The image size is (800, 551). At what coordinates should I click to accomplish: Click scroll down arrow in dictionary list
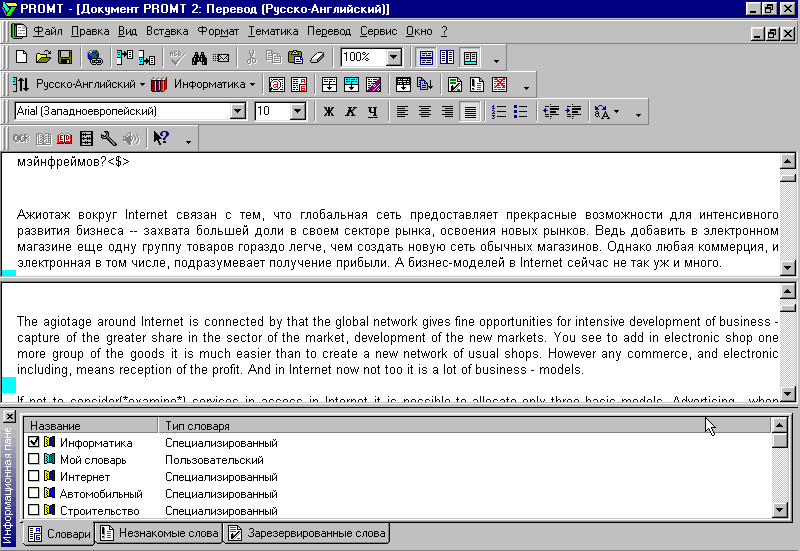point(780,510)
